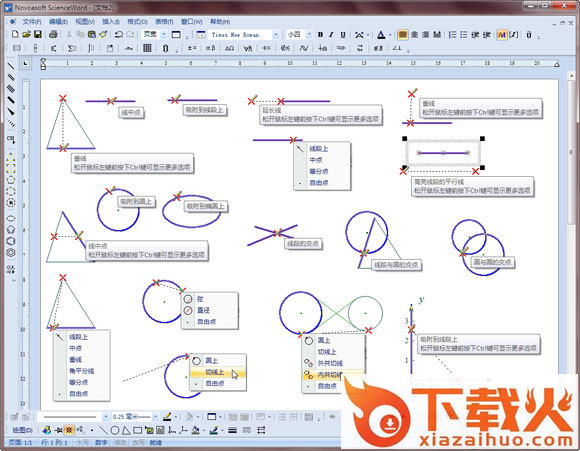580x451 pixels.
Task: Click the 页面 1/1 status bar entry
Action: coord(20,442)
